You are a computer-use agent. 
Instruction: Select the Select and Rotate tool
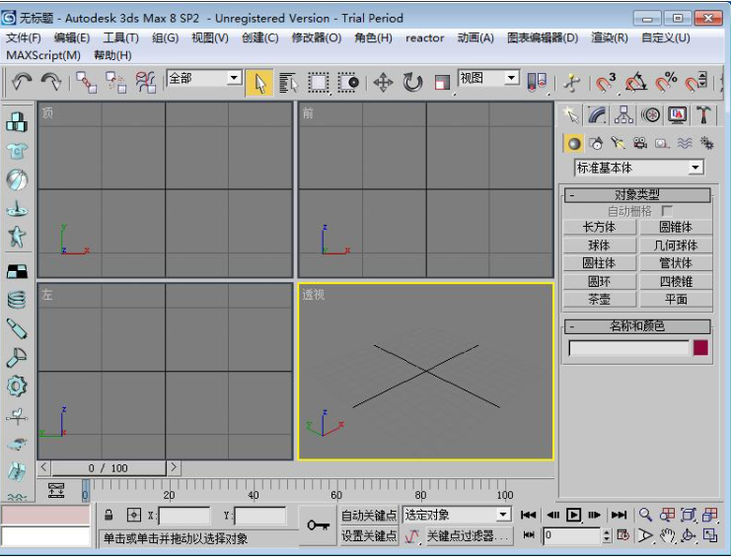tap(412, 83)
